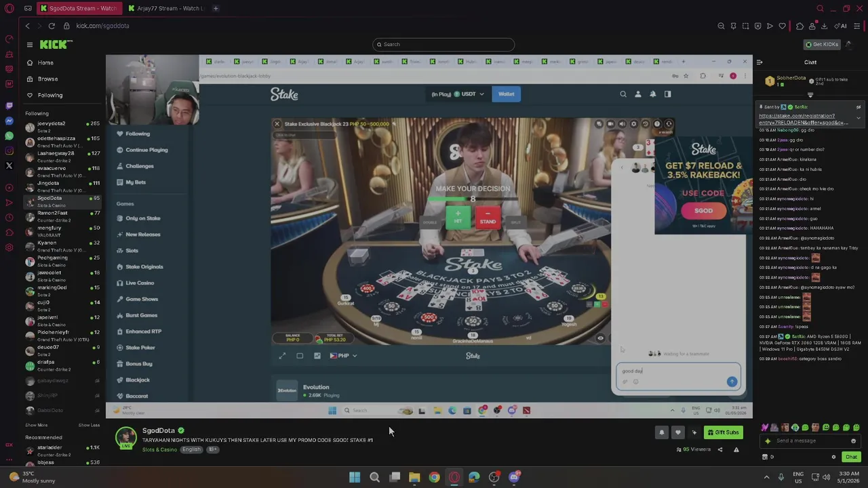
Task: Open the Easy Setup sliders menu
Action: click(857, 26)
